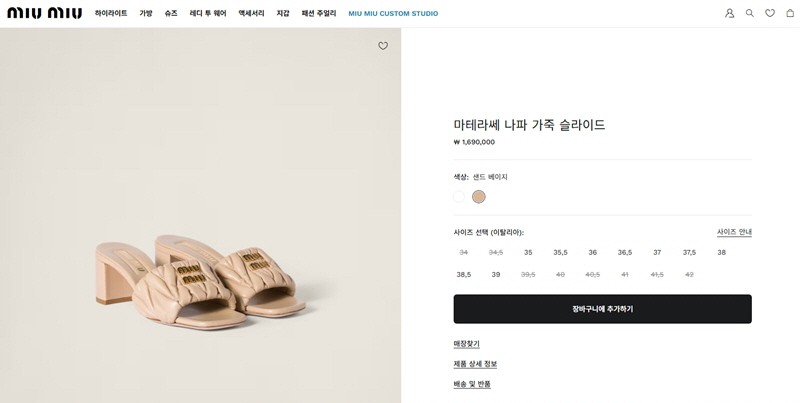Open the account profile icon
Screen dimensions: 800x403
(730, 13)
